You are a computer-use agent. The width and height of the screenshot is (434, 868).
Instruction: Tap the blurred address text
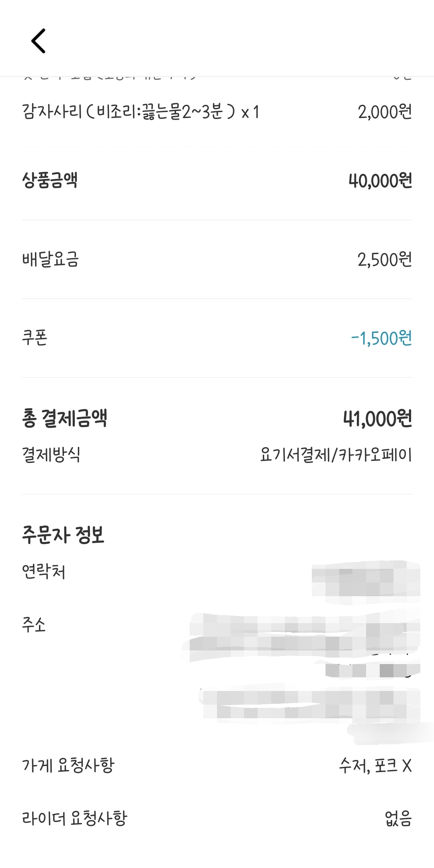[x=305, y=666]
